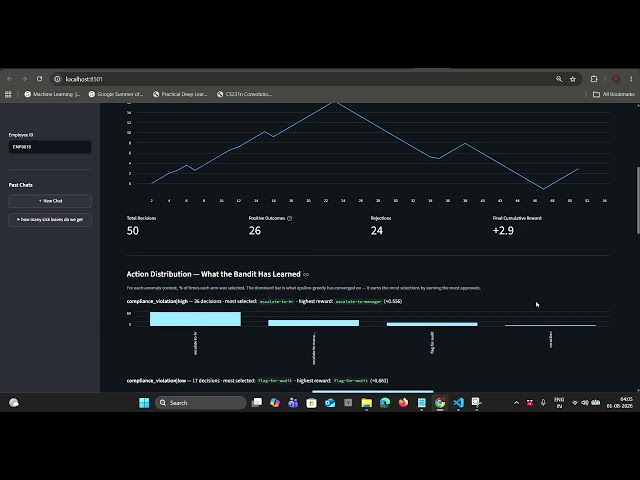
Task: Click the Positive Outcomes help icon
Action: point(289,218)
